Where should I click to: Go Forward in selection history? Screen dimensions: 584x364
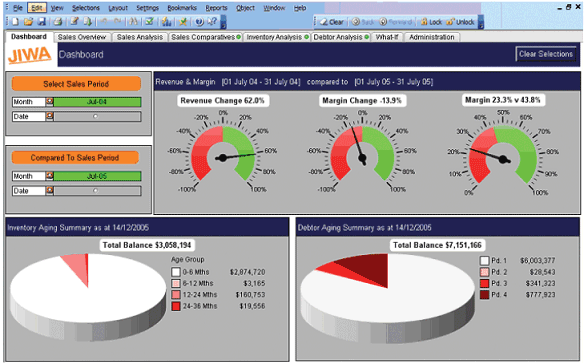point(396,22)
